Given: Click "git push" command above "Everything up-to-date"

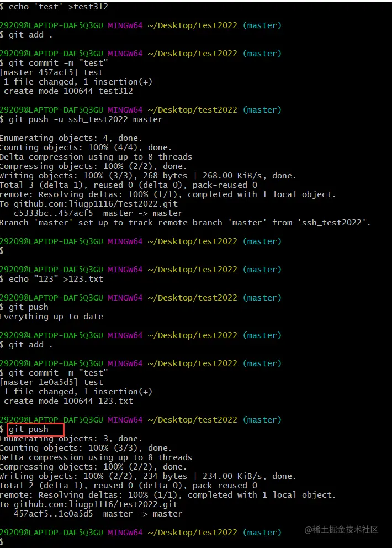Looking at the screenshot, I should click(x=29, y=307).
